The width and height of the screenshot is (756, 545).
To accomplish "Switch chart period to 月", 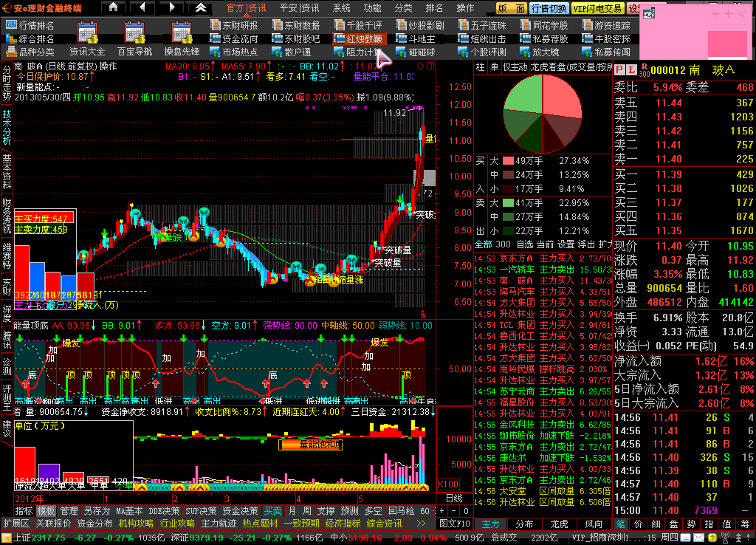I will (292, 511).
